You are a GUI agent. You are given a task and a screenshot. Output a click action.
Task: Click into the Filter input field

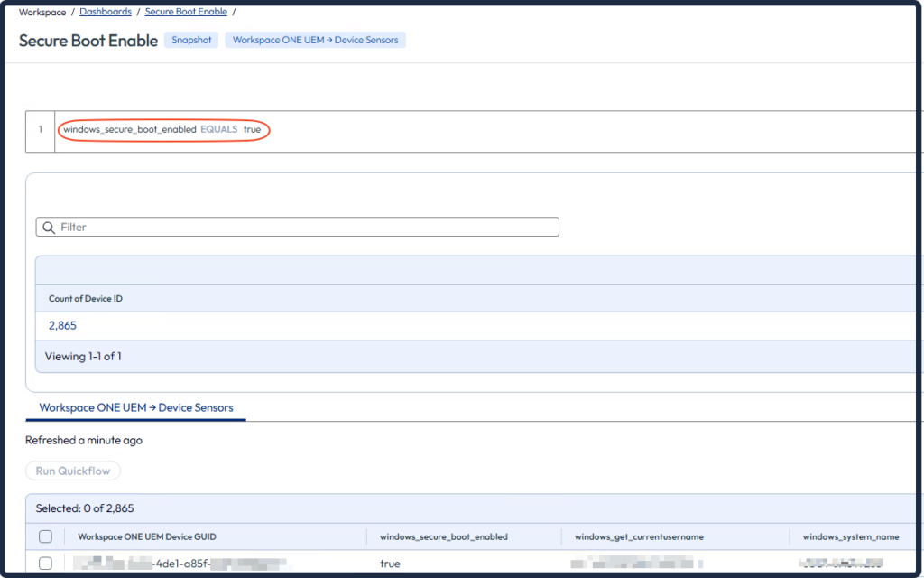click(307, 228)
